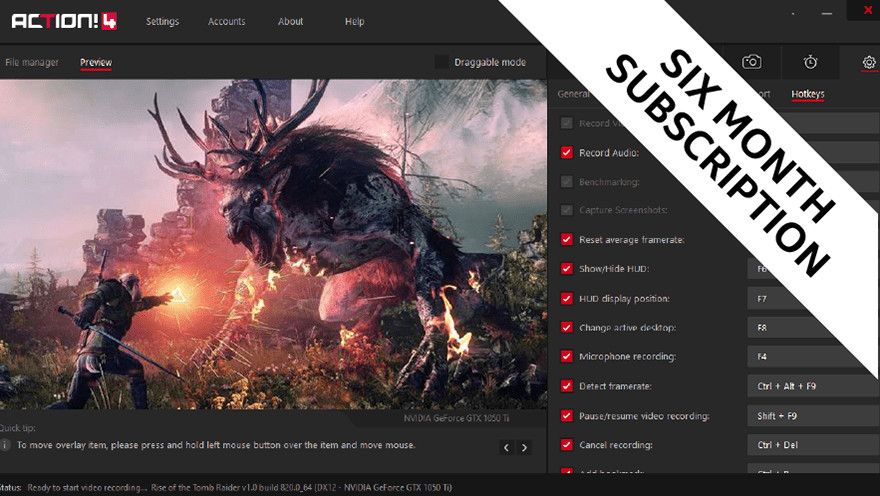Open the About menu

coord(290,21)
